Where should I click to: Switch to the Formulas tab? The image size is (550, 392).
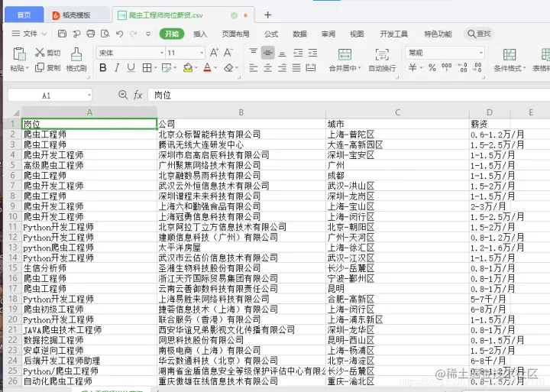pyautogui.click(x=271, y=34)
